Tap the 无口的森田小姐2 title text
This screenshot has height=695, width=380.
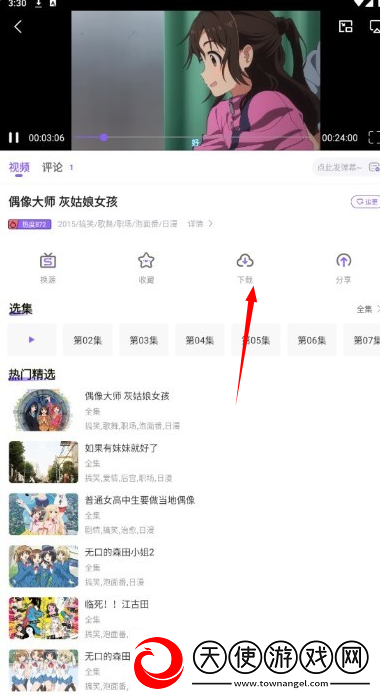coord(119,552)
